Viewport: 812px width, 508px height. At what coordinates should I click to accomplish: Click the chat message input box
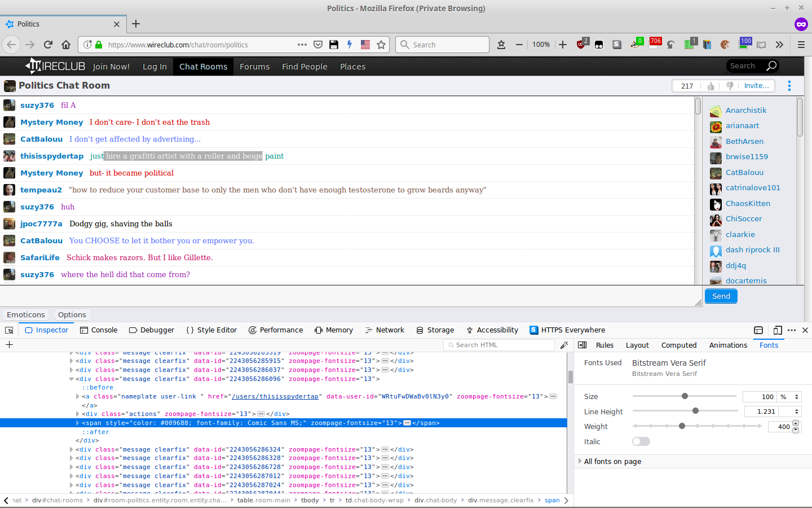[351, 296]
